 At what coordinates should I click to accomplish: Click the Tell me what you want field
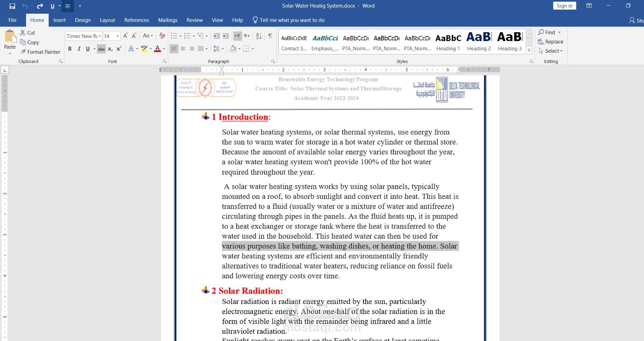288,20
